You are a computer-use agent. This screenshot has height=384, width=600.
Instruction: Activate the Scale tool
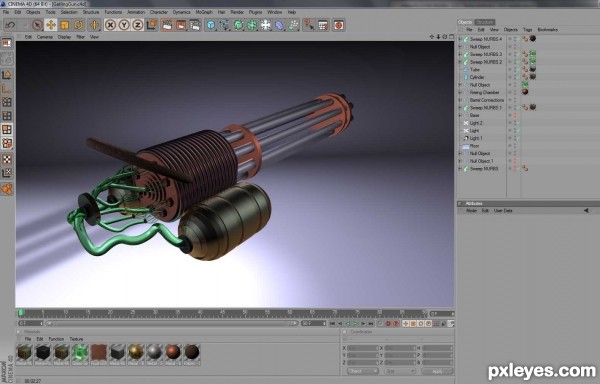pos(65,25)
